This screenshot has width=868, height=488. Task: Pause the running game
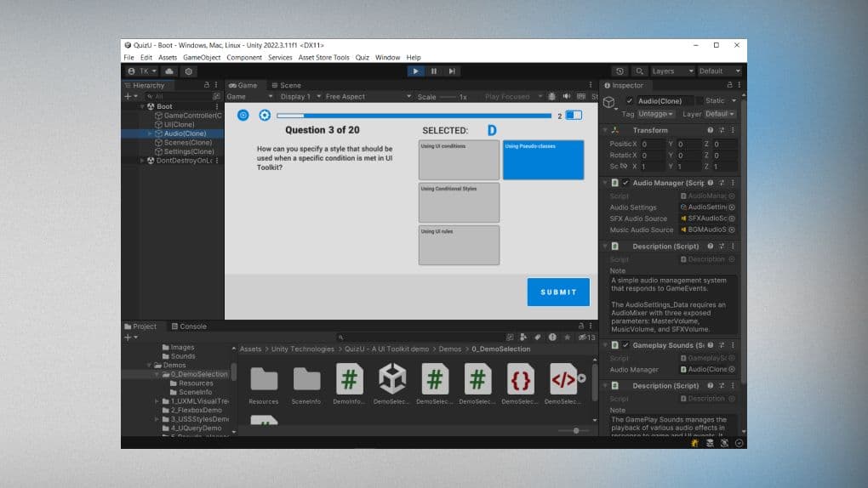pyautogui.click(x=434, y=71)
